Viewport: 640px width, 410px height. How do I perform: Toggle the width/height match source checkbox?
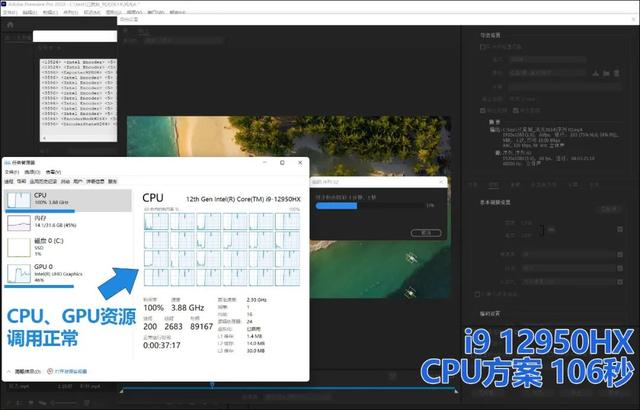pos(620,229)
